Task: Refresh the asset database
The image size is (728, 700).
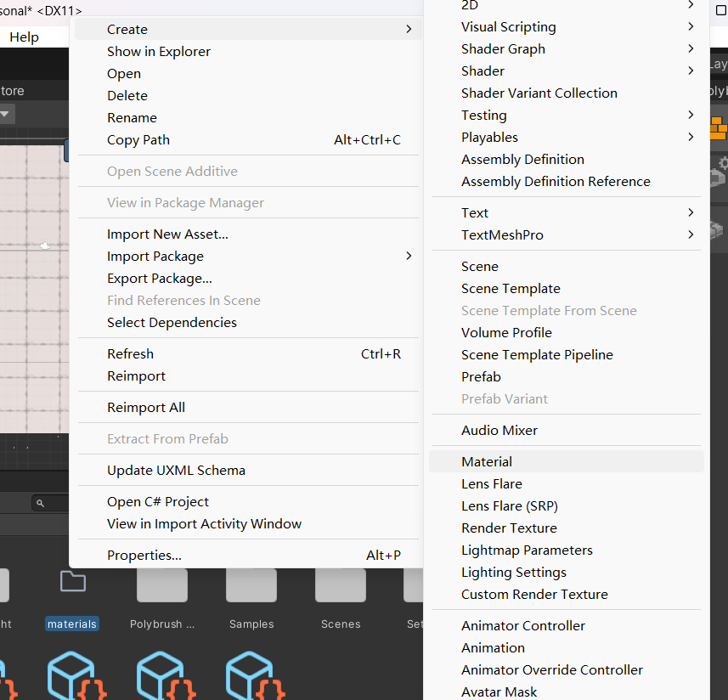Action: click(x=248, y=353)
